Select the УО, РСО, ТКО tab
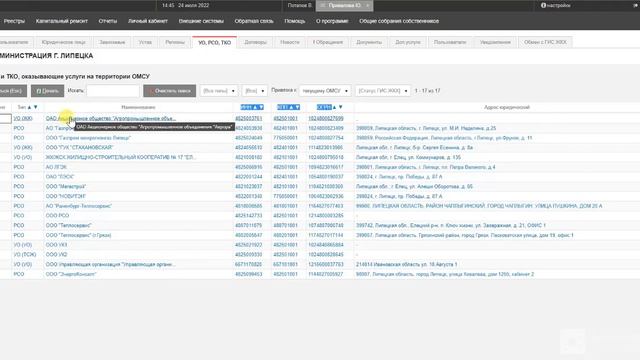 [x=214, y=42]
